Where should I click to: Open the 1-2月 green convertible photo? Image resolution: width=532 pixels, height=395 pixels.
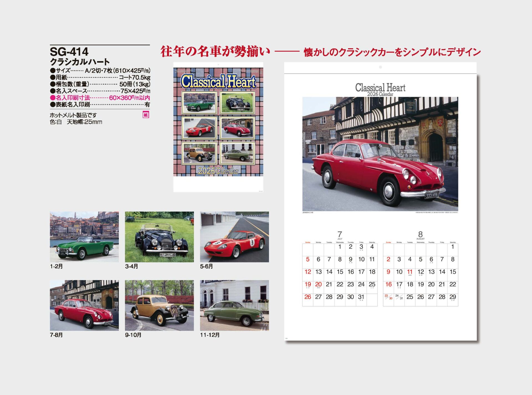coord(84,237)
